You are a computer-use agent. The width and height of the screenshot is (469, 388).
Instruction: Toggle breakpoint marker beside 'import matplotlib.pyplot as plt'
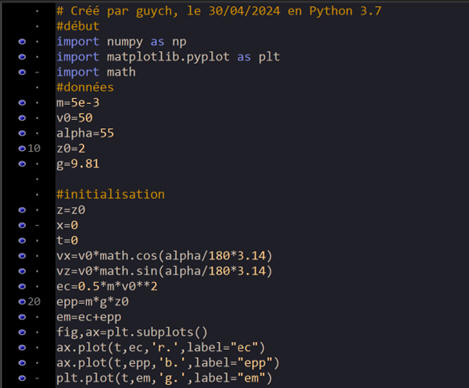click(x=22, y=57)
